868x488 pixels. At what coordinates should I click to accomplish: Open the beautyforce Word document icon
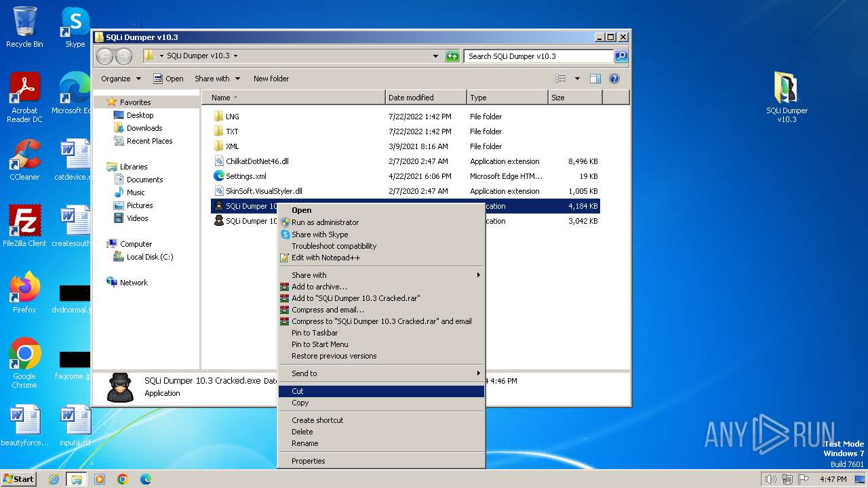24,426
